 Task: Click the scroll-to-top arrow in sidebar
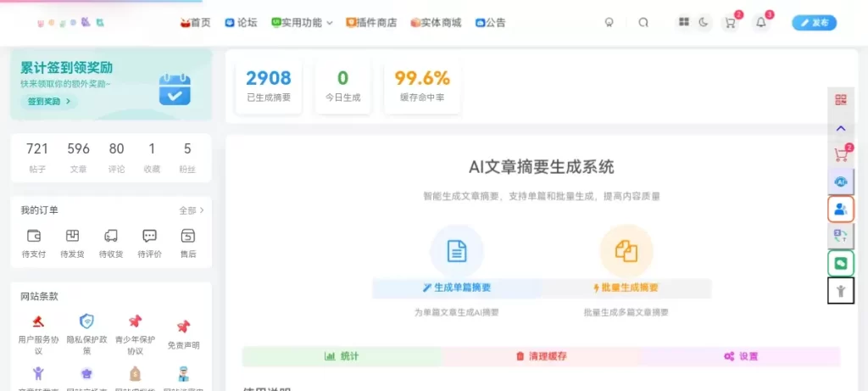tap(840, 128)
